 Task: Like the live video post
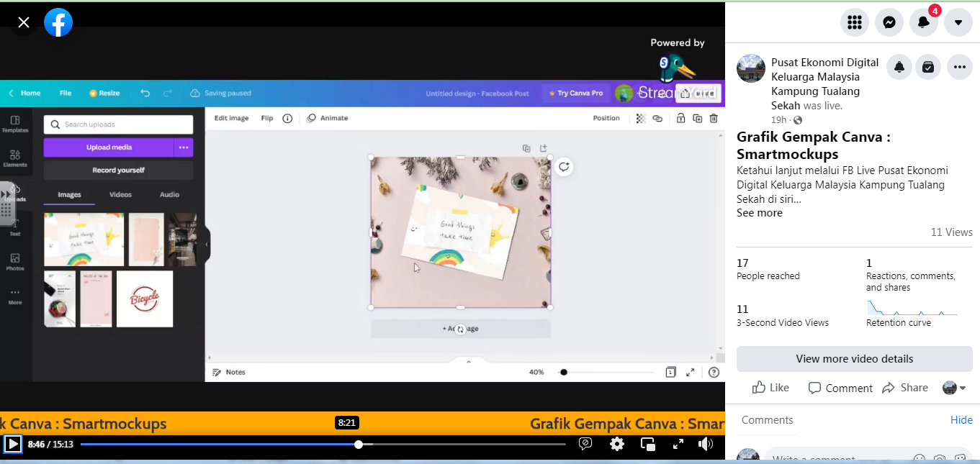pos(770,388)
